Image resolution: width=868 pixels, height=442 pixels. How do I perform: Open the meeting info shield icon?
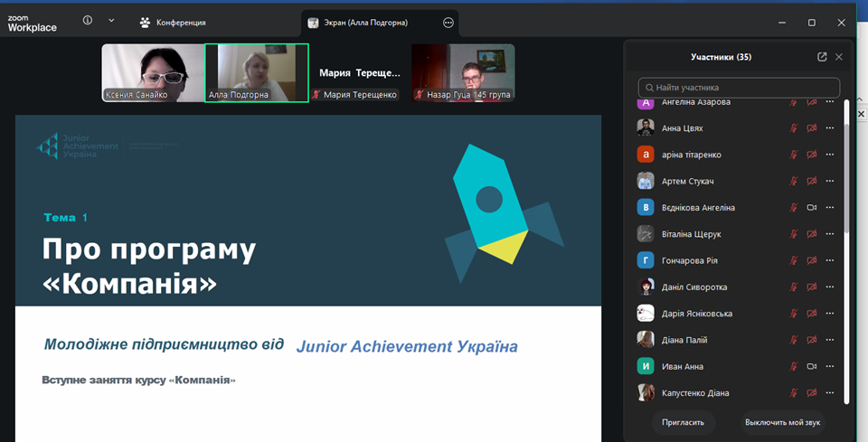point(88,21)
